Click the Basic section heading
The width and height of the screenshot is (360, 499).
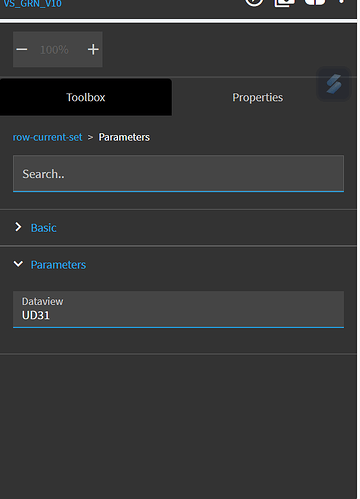tap(44, 228)
